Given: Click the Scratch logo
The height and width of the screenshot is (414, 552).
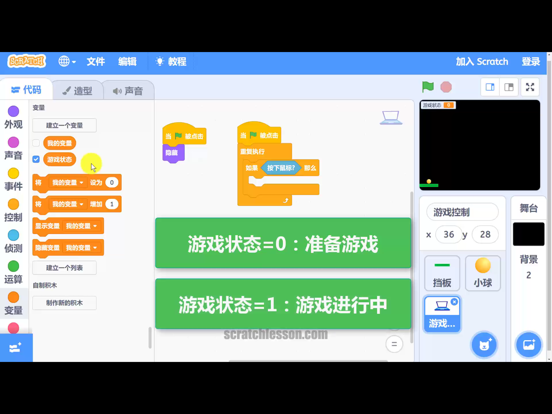Looking at the screenshot, I should pyautogui.click(x=27, y=61).
